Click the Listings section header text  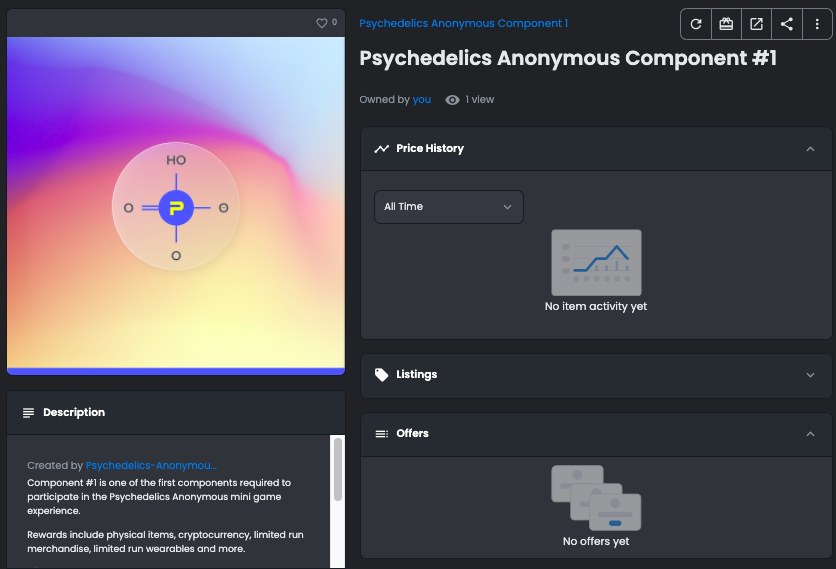click(416, 374)
